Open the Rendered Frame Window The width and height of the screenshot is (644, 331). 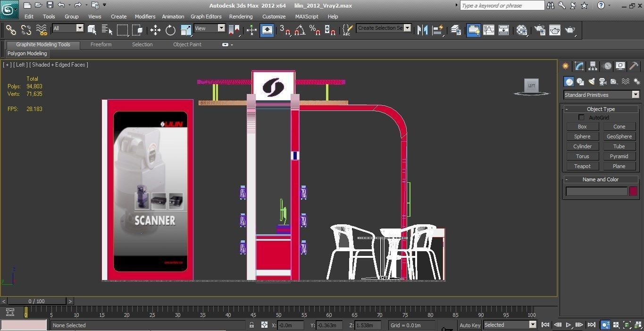555,30
